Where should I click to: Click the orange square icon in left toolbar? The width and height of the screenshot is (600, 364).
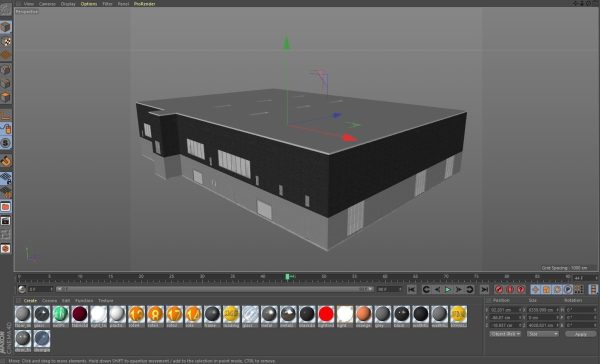[5, 207]
